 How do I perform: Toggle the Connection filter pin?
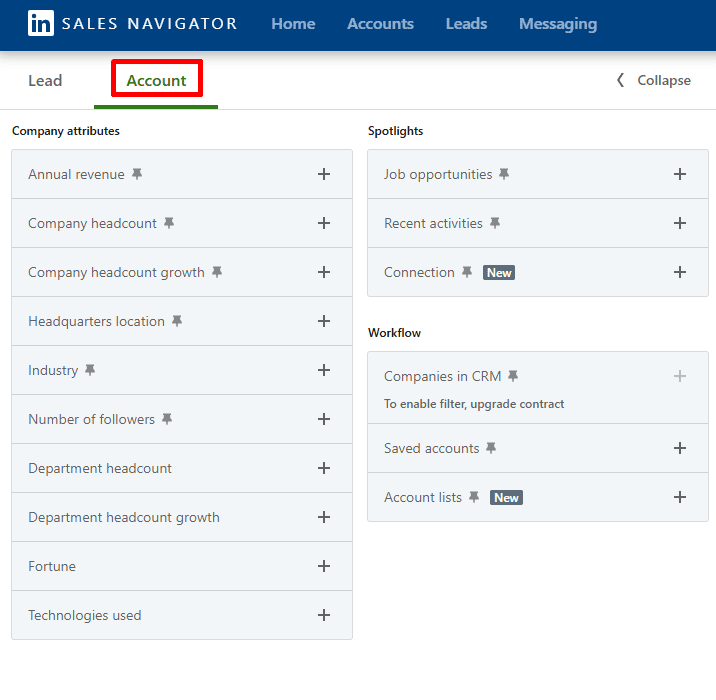pos(467,272)
